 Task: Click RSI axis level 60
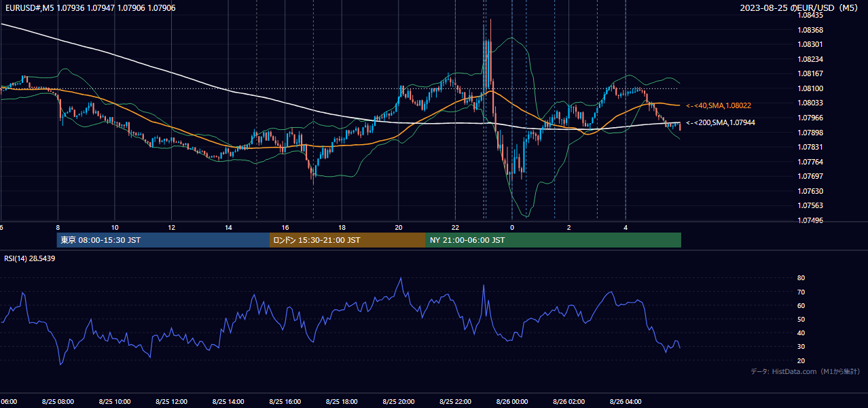[x=801, y=305]
